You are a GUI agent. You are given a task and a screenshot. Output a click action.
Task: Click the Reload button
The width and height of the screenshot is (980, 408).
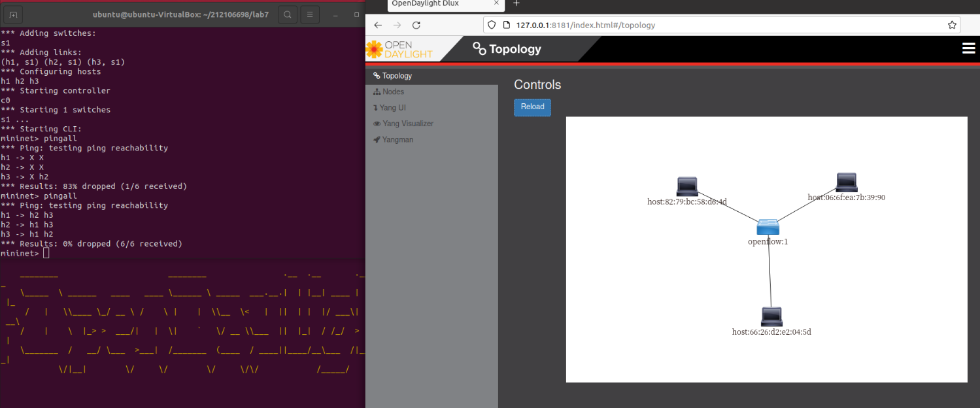point(532,107)
